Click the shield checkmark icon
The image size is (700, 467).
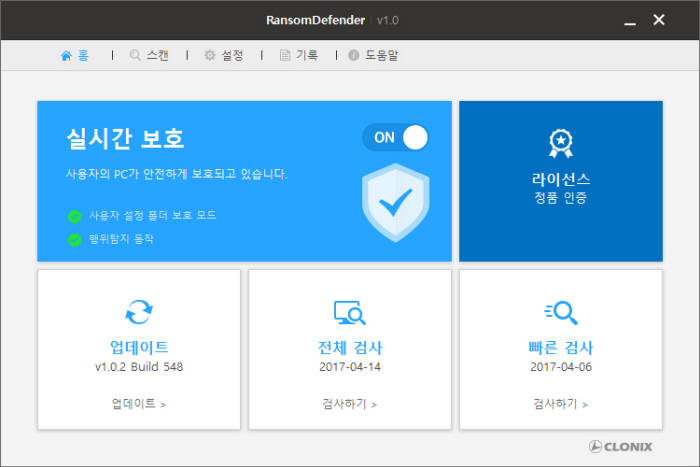(396, 202)
